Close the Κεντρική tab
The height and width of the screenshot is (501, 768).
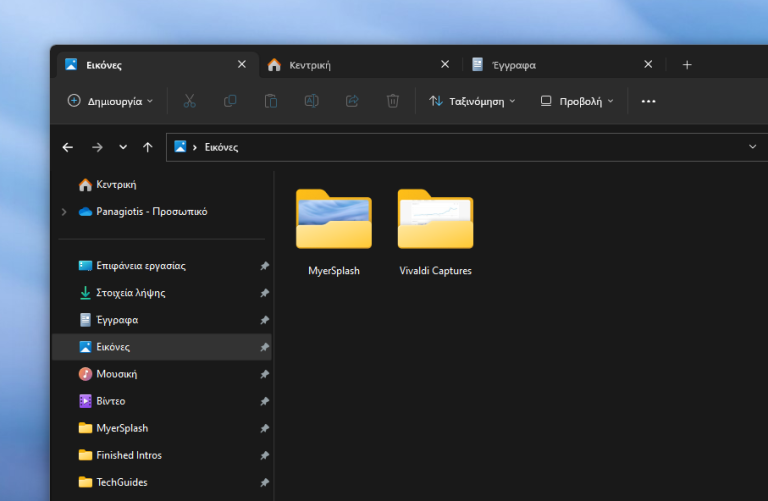[445, 65]
